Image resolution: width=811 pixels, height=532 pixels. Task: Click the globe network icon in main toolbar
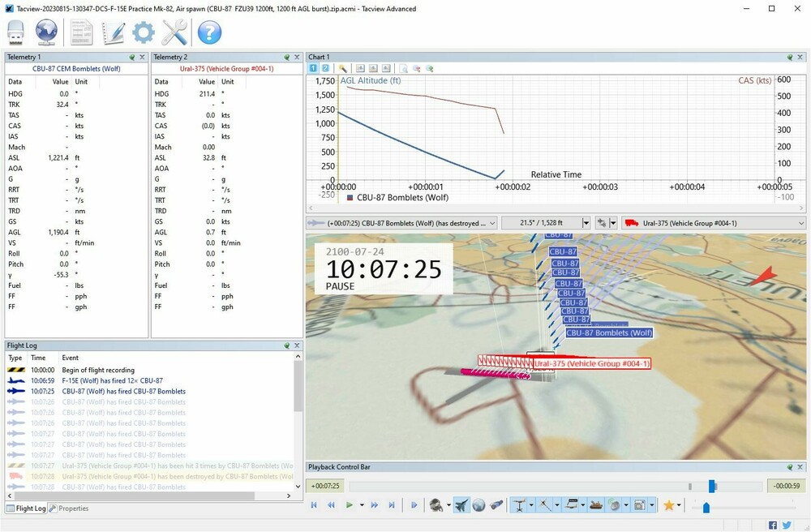[x=46, y=32]
